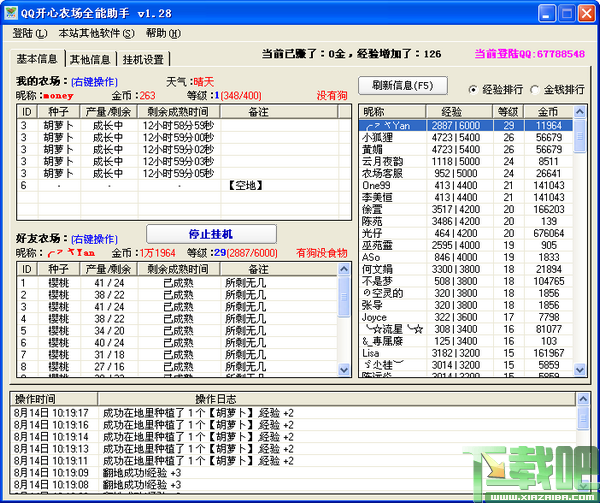600x503 pixels.
Task: Click scroll-up arrow of operation log
Action: (x=583, y=399)
